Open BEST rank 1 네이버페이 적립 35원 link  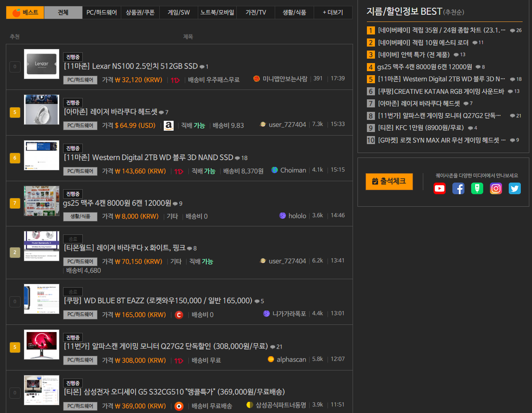(442, 30)
